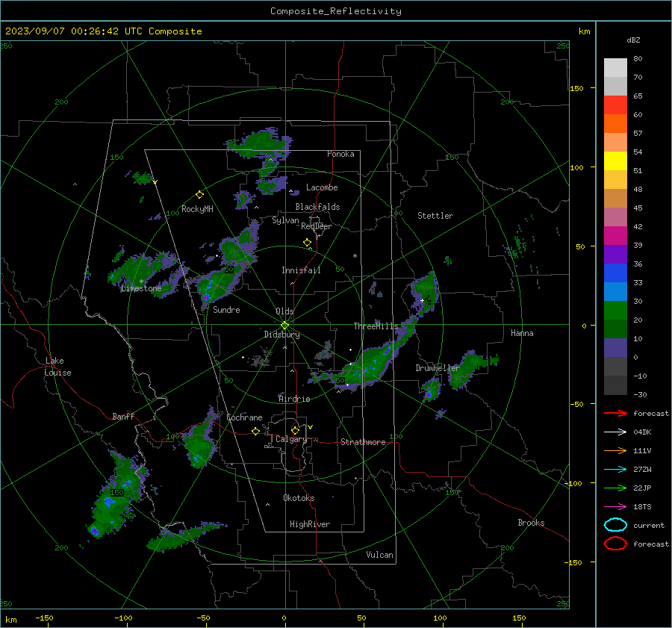Click the Vulcan label

[x=379, y=555]
